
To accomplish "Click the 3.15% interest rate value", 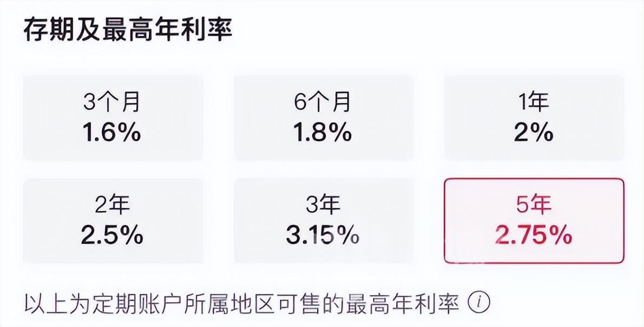I will (x=323, y=235).
